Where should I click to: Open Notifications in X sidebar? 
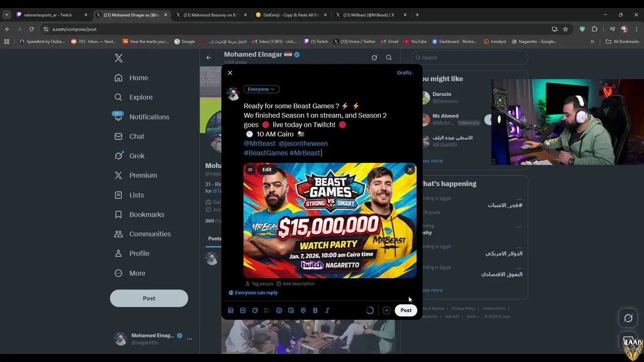[142, 117]
